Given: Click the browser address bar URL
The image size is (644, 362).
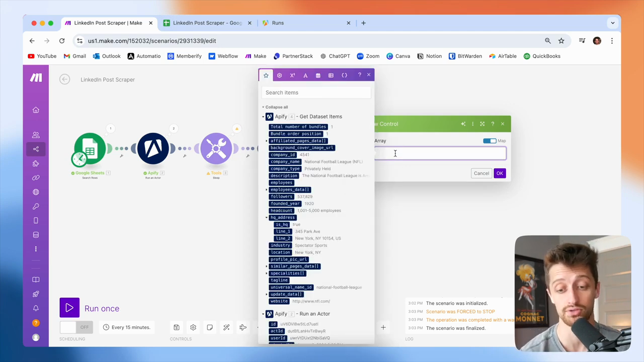Looking at the screenshot, I should [x=152, y=41].
